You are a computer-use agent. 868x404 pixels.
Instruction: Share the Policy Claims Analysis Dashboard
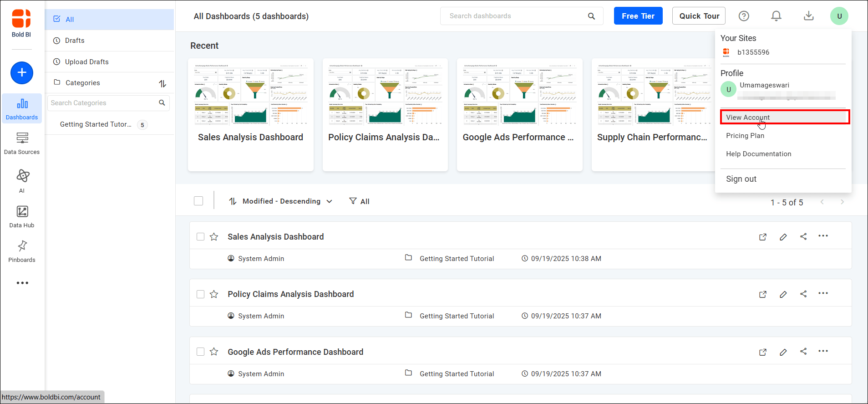(x=803, y=294)
